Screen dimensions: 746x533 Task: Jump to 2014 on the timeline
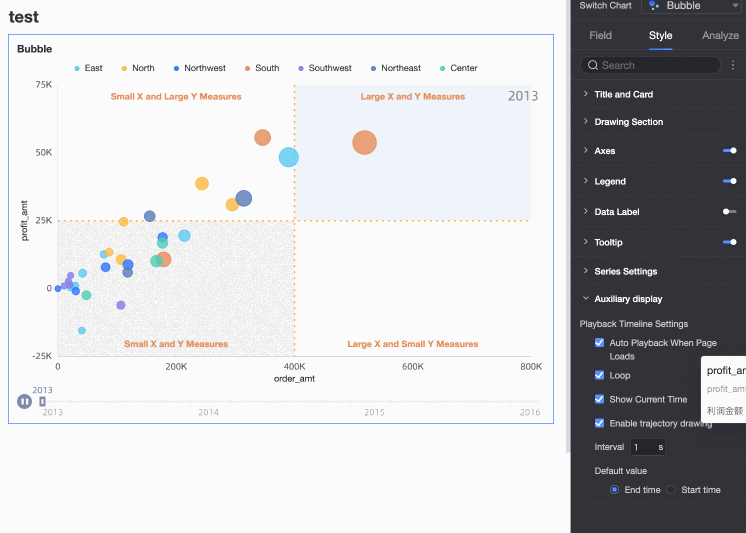(x=208, y=412)
